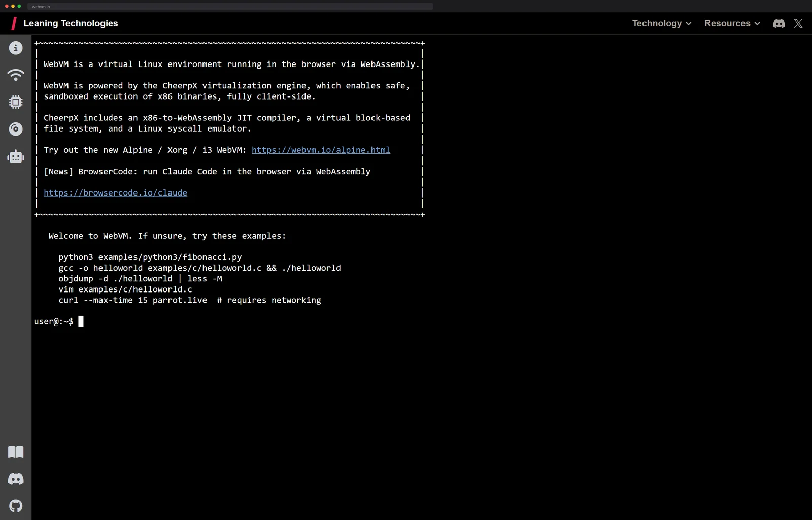
Task: Click the red close window button
Action: click(7, 6)
